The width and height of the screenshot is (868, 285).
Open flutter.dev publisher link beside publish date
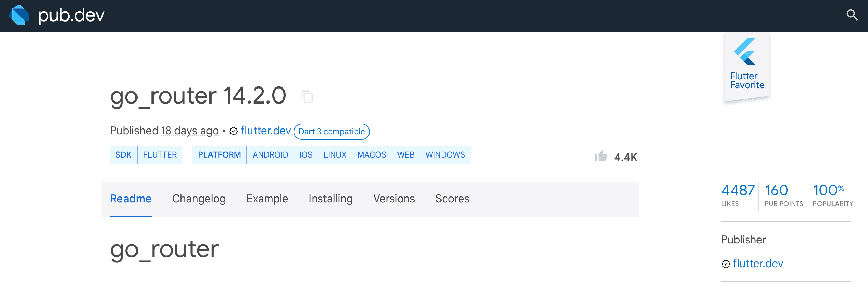[265, 131]
